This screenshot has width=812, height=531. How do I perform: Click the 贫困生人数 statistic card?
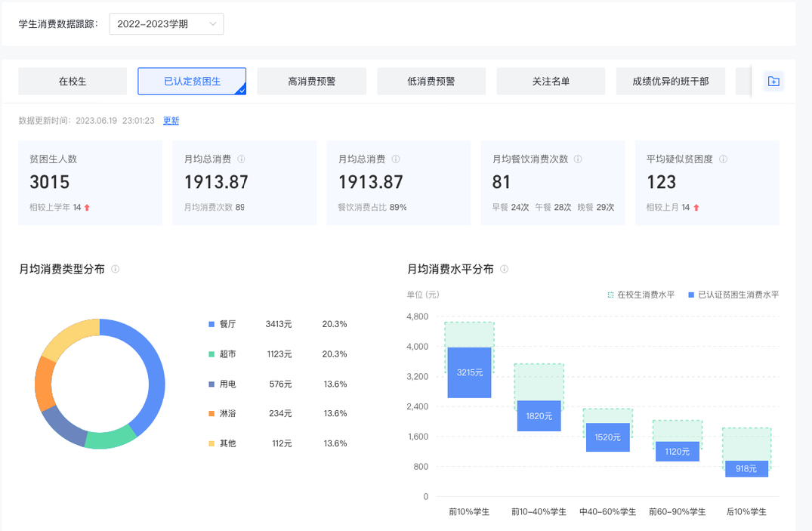[90, 182]
